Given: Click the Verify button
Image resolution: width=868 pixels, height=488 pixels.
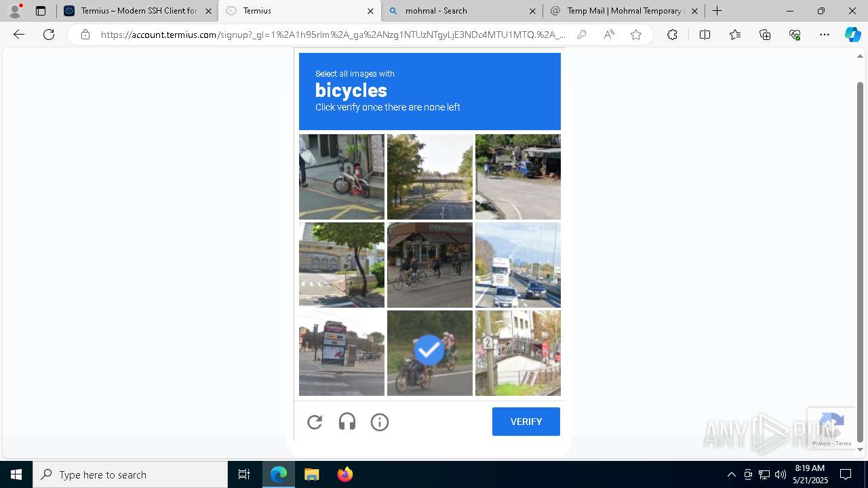Looking at the screenshot, I should tap(526, 422).
